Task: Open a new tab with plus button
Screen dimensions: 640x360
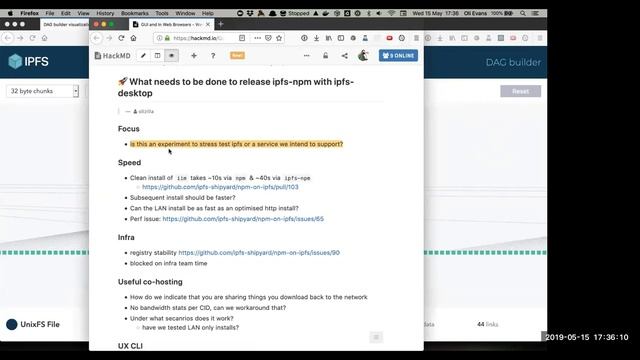Action: (221, 24)
